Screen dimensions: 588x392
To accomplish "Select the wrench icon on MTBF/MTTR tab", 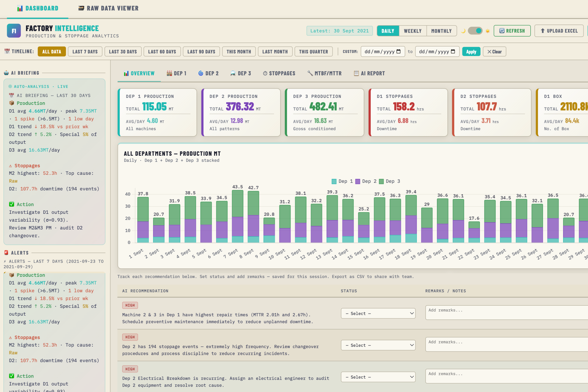I will (310, 73).
